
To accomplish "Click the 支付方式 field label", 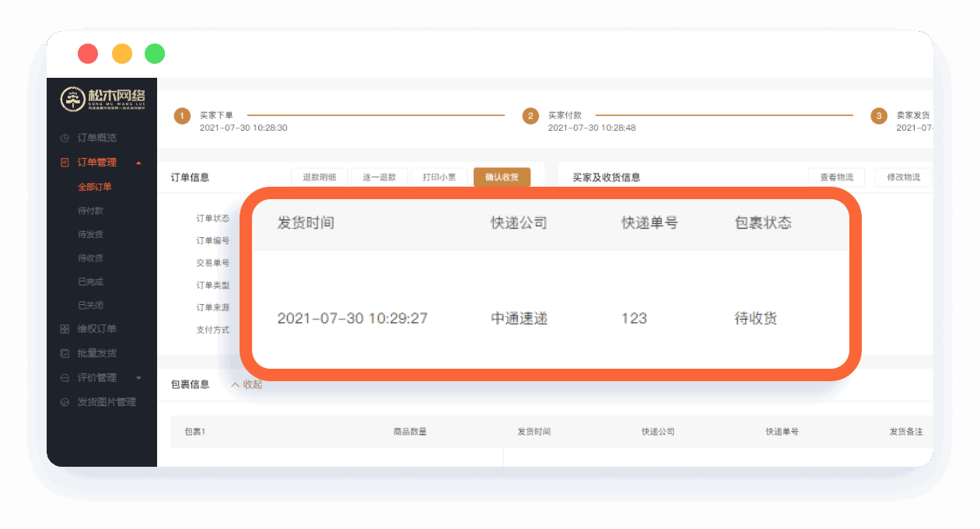I will pos(212,330).
